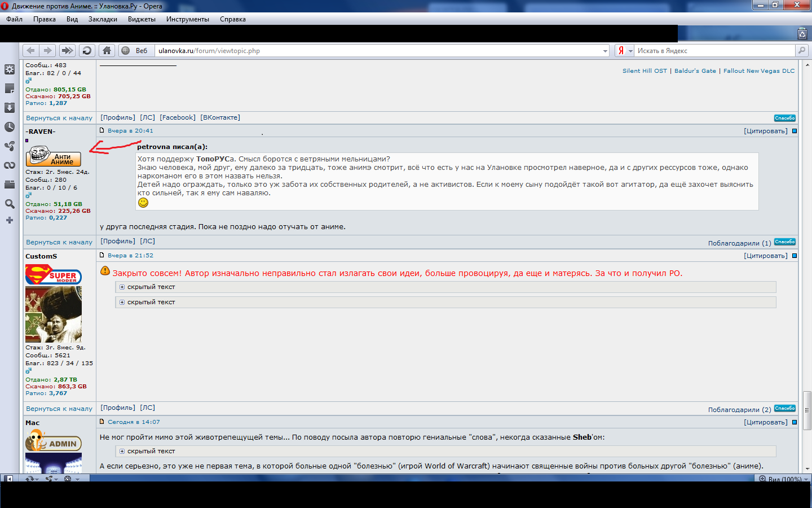This screenshot has height=508, width=812.
Task: Reload the forum page
Action: 87,51
